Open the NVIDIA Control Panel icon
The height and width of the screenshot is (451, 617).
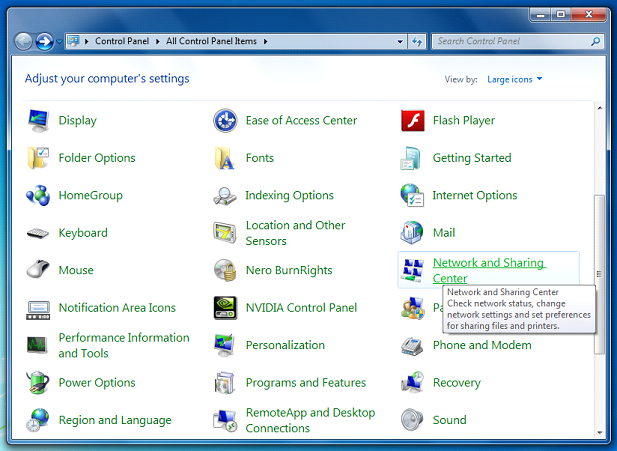click(225, 308)
